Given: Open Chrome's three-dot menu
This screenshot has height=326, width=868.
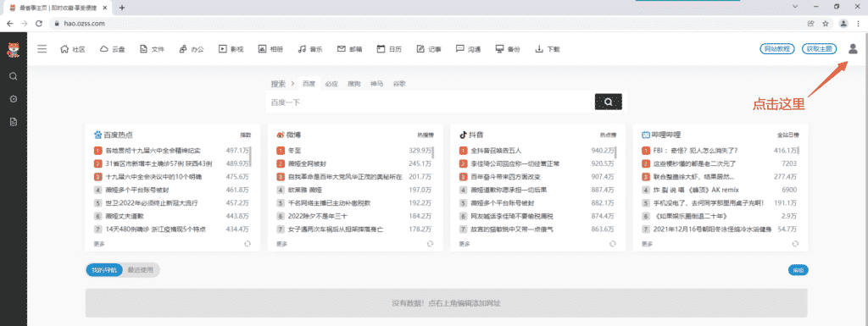Looking at the screenshot, I should tap(858, 24).
